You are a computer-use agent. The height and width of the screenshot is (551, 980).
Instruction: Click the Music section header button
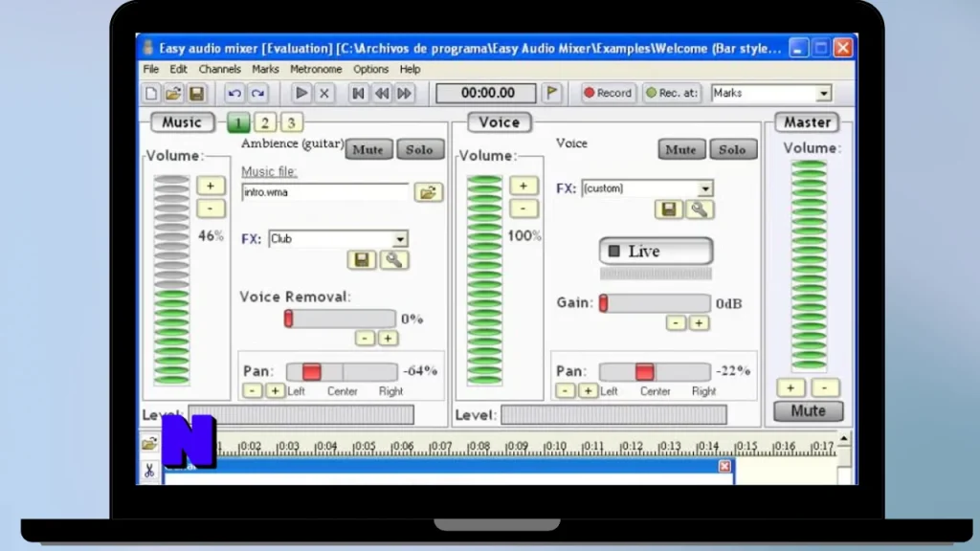(182, 122)
